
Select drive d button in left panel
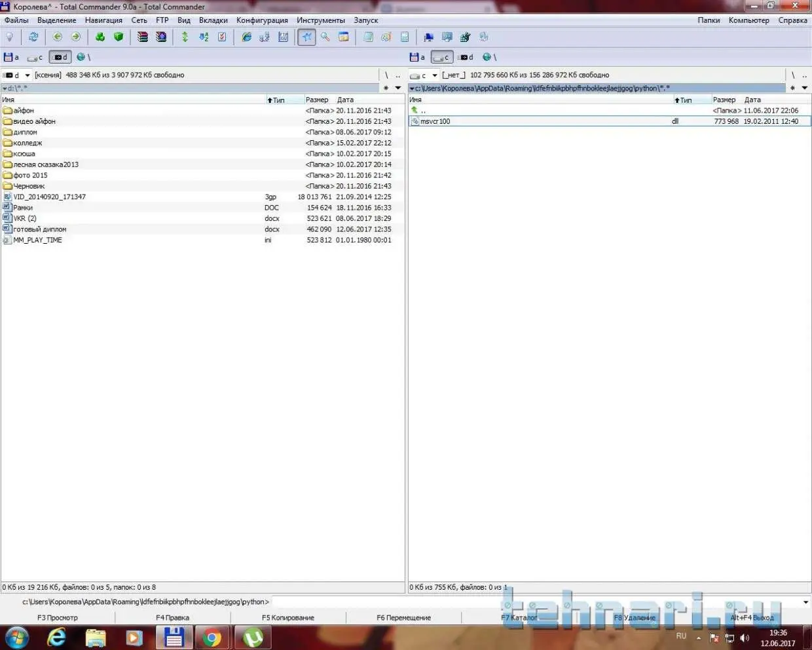[60, 57]
